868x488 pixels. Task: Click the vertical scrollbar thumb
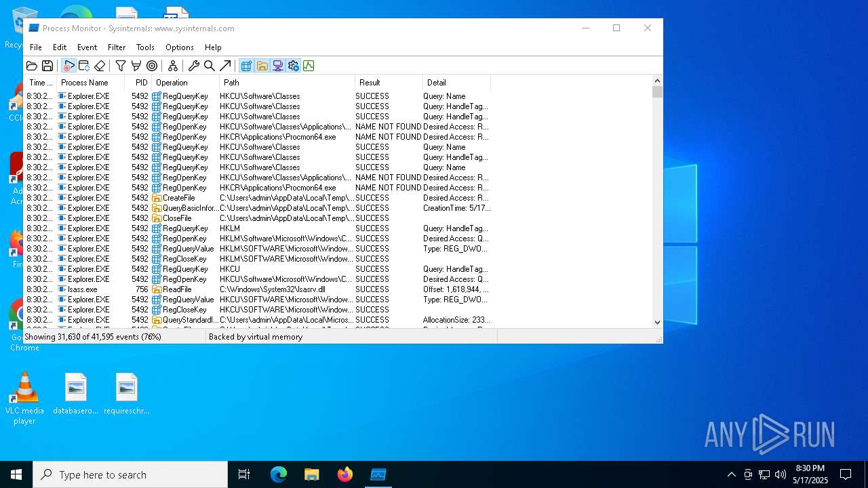[x=657, y=91]
